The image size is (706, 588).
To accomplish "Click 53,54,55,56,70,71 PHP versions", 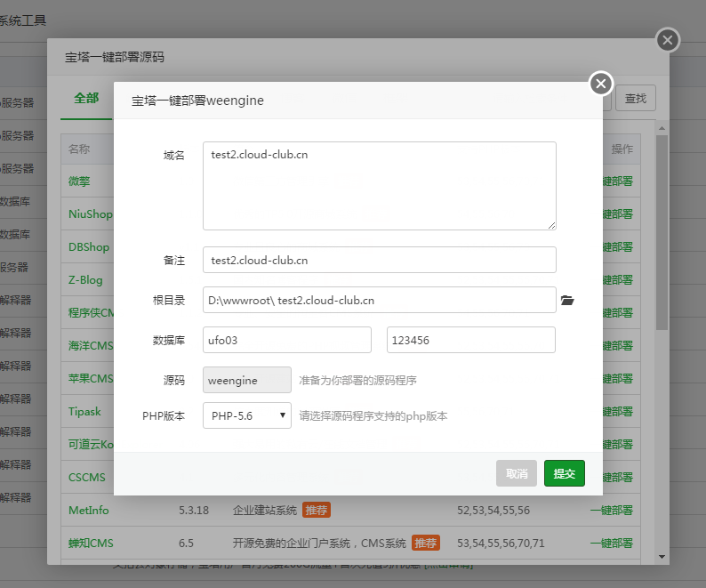I will 501,543.
